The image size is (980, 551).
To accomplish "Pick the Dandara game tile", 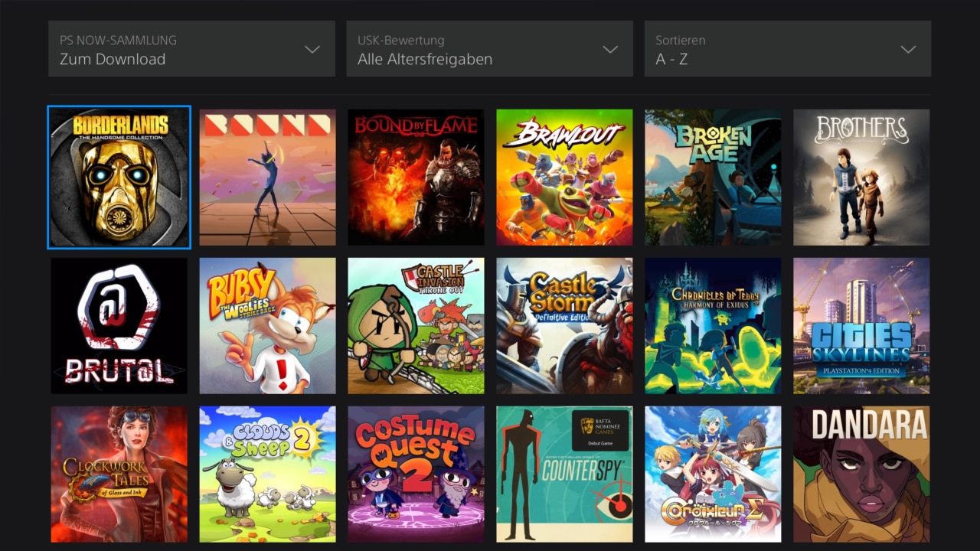I will [861, 474].
